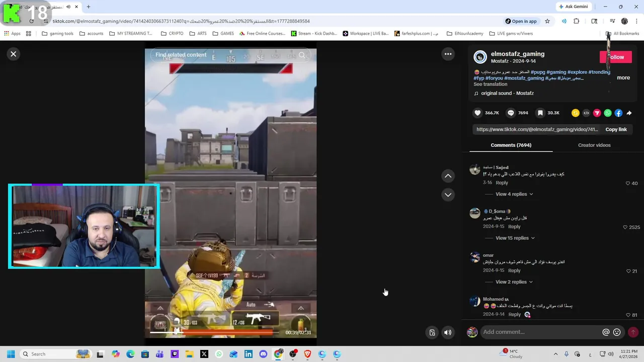Open the #gaming hashtag
Screen dimensions: 644x362
556,72
